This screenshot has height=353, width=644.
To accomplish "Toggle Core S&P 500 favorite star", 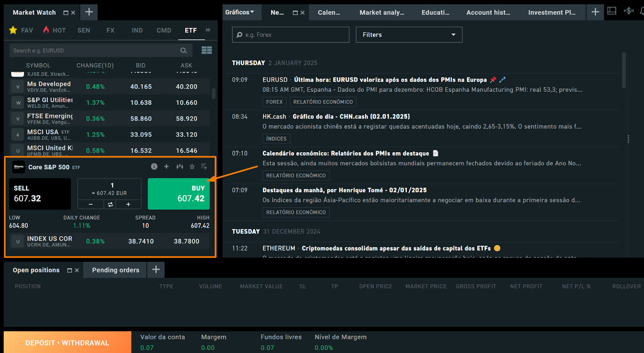I will (x=192, y=166).
